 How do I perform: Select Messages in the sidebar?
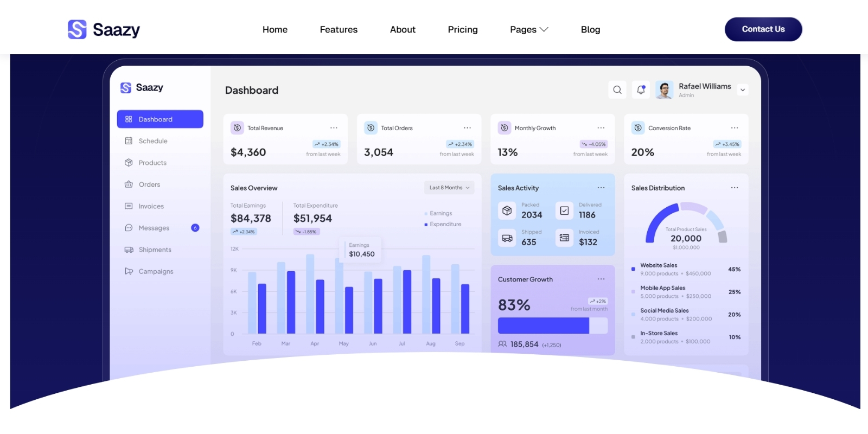click(154, 228)
